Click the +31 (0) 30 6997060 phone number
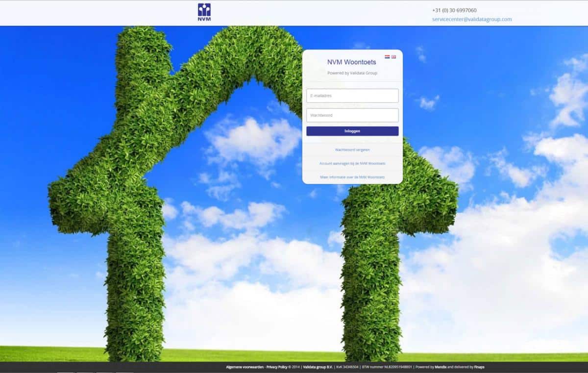This screenshot has width=588, height=373. 454,10
